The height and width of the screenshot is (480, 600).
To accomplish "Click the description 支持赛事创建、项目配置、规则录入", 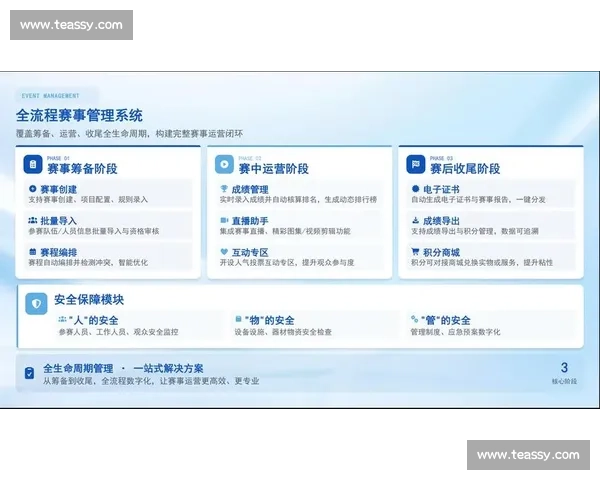I will pos(88,200).
